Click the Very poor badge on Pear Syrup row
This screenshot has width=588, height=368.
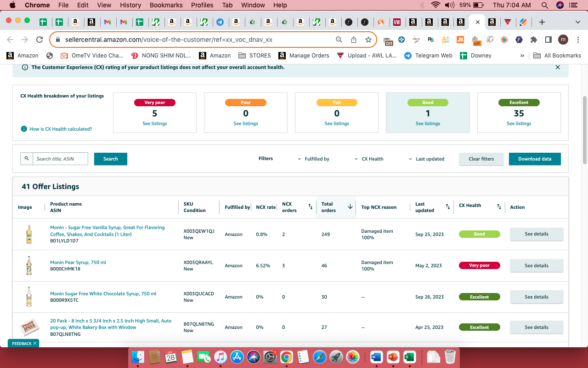(480, 265)
